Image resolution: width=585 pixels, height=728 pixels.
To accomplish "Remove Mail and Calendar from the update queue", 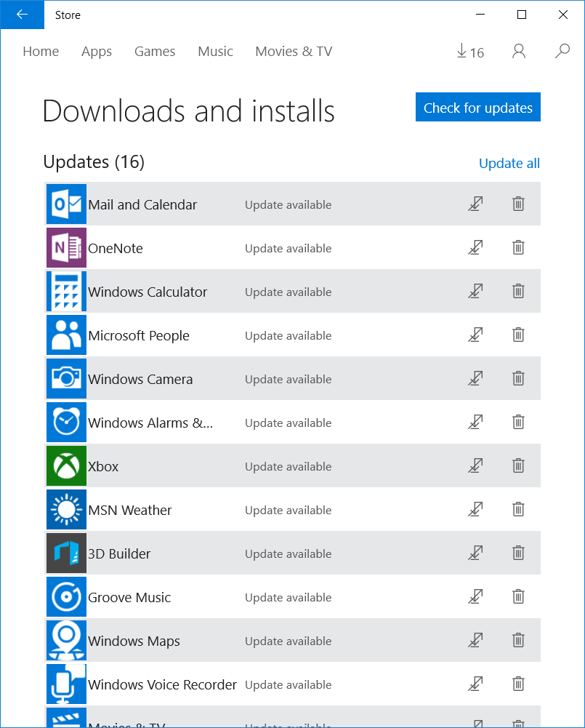I will click(518, 204).
